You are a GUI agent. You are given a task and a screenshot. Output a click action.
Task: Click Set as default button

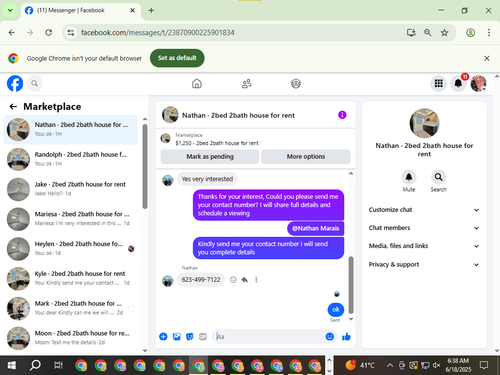coord(177,58)
